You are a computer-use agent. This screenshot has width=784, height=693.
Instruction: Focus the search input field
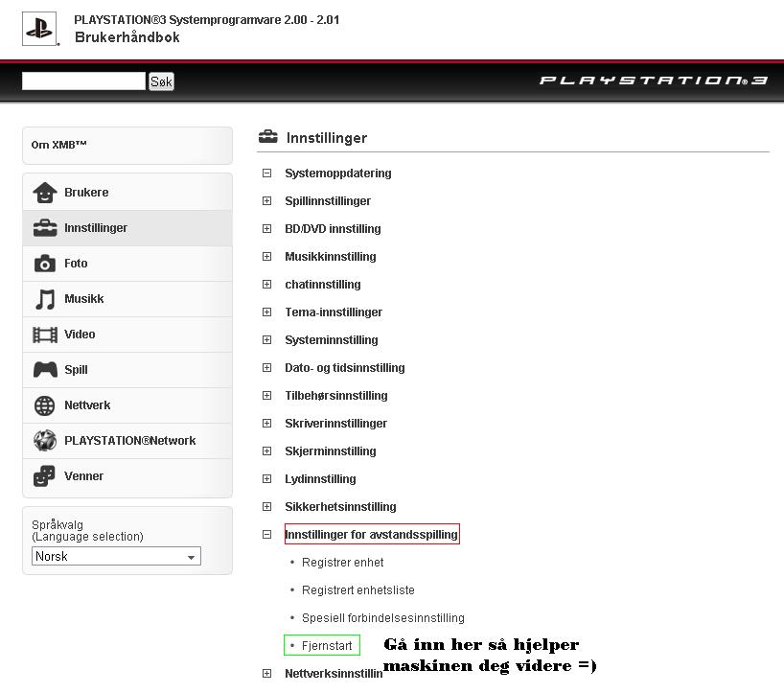coord(83,81)
